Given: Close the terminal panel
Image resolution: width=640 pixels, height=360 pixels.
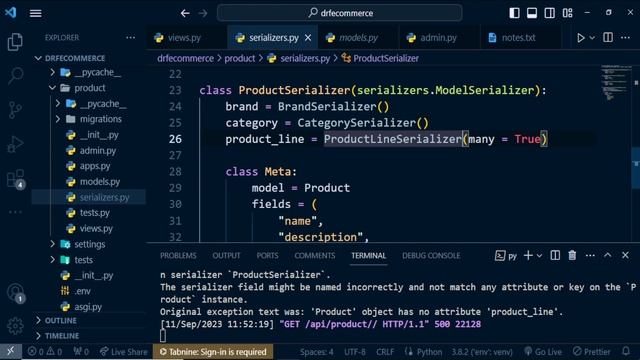Looking at the screenshot, I should coord(625,256).
